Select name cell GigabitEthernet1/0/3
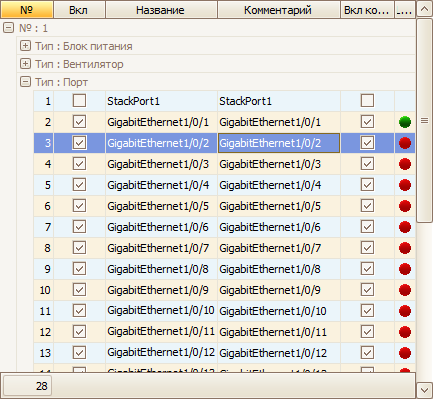This screenshot has width=433, height=399. point(161,164)
